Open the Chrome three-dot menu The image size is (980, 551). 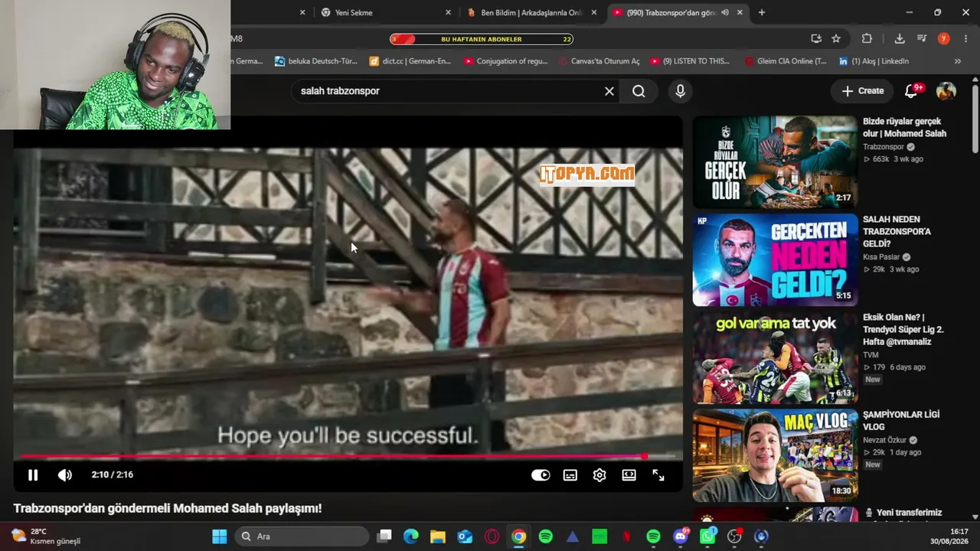tap(965, 39)
